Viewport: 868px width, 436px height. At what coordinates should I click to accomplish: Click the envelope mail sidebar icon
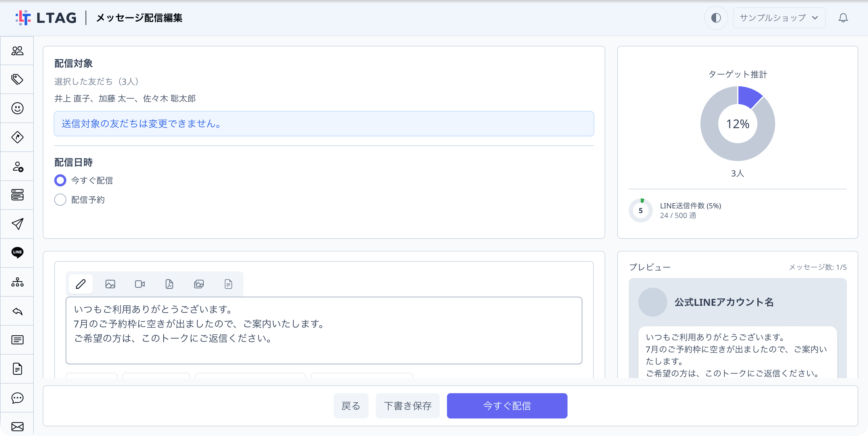coord(17,427)
